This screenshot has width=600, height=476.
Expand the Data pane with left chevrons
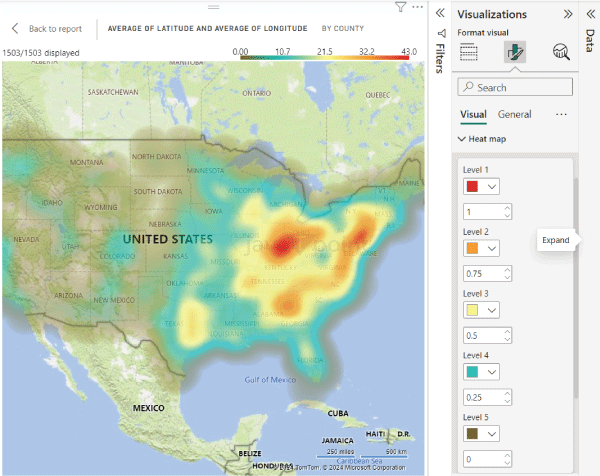click(590, 14)
